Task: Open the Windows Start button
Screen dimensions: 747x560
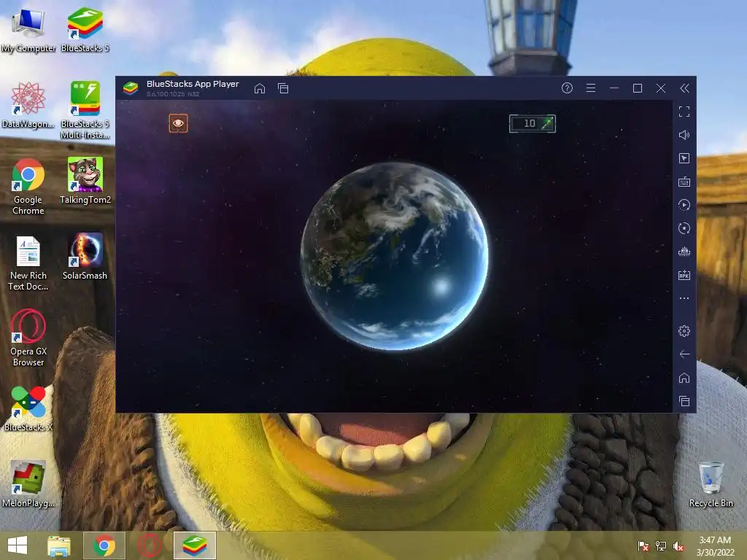Action: click(18, 545)
